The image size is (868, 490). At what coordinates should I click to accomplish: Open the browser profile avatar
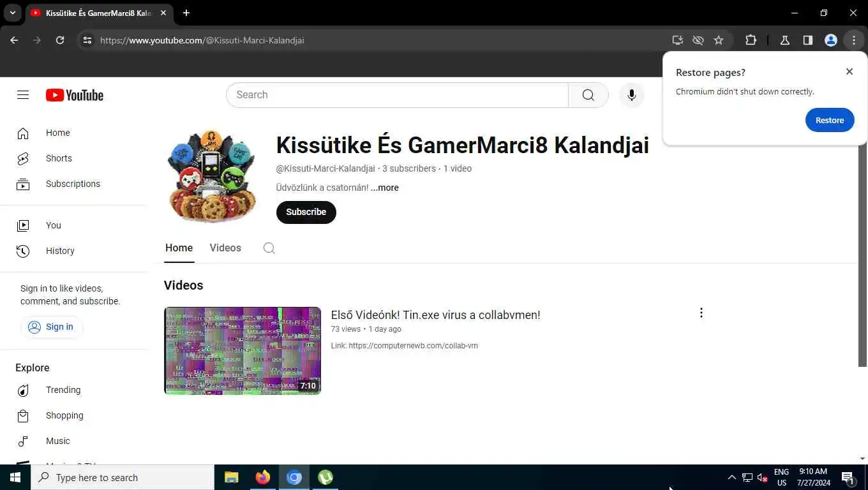point(831,40)
